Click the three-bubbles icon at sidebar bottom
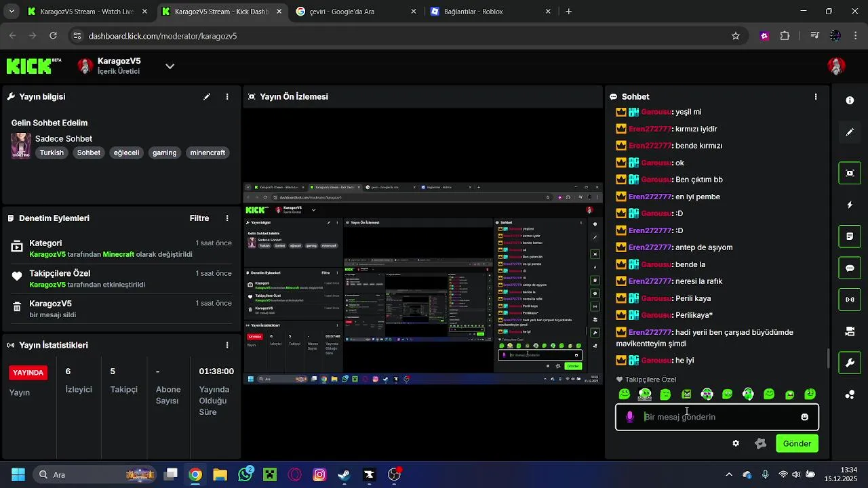Viewport: 868px width, 488px height. tap(850, 394)
